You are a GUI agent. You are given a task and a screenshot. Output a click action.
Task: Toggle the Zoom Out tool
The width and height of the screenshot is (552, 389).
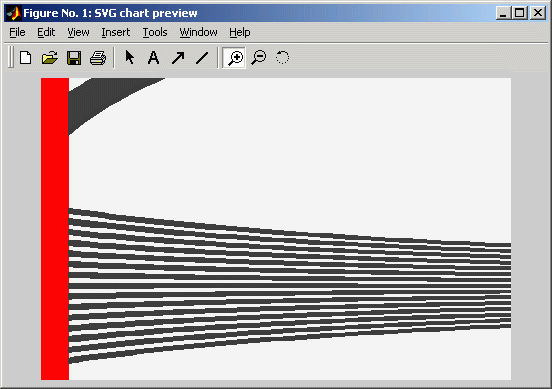tap(259, 57)
